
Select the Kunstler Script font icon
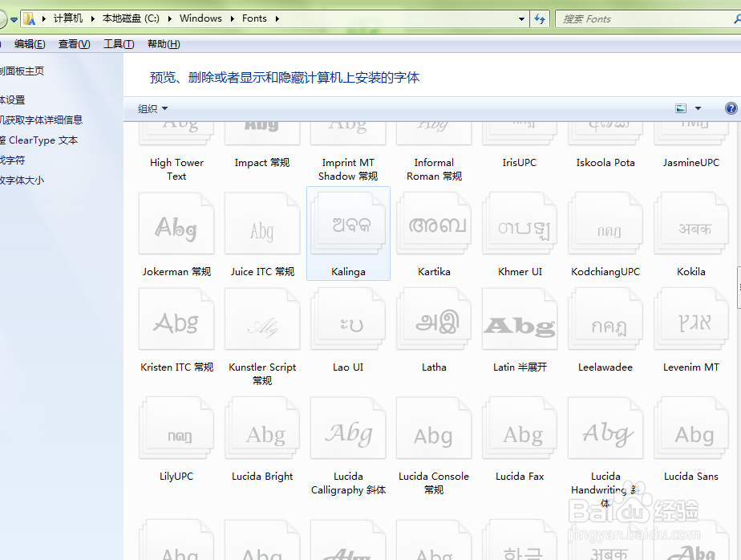pyautogui.click(x=262, y=319)
